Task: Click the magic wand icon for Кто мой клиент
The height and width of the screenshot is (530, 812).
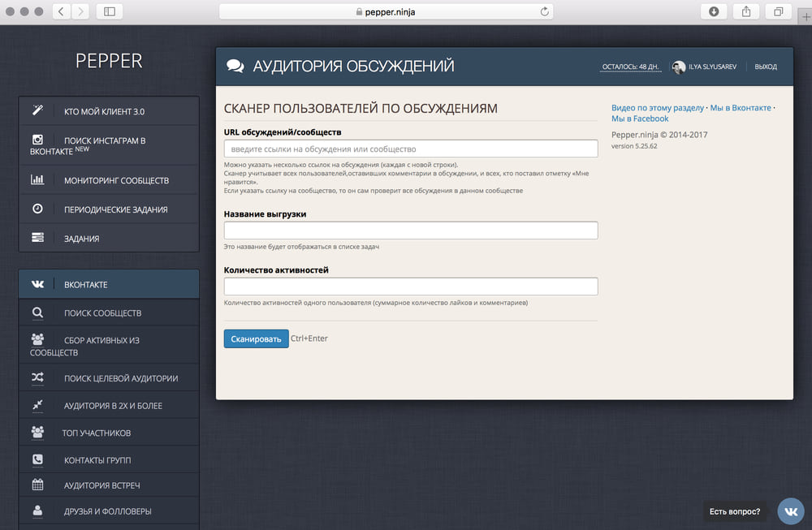Action: tap(37, 111)
